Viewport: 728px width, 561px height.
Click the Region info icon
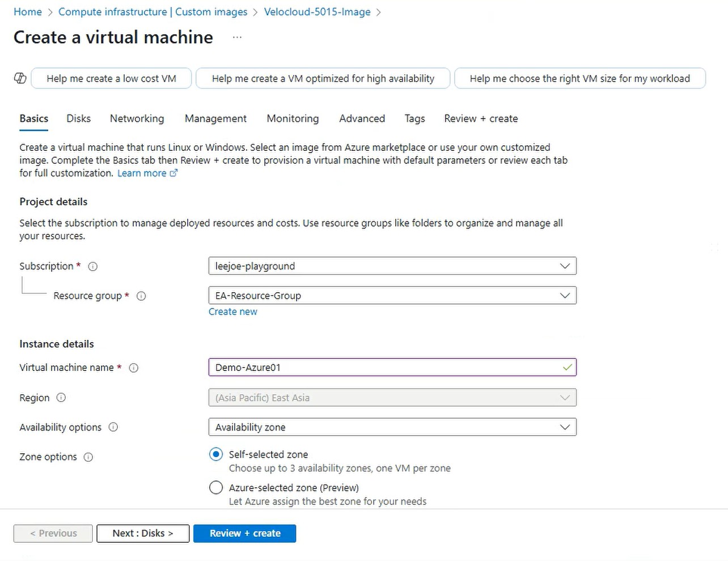click(61, 398)
